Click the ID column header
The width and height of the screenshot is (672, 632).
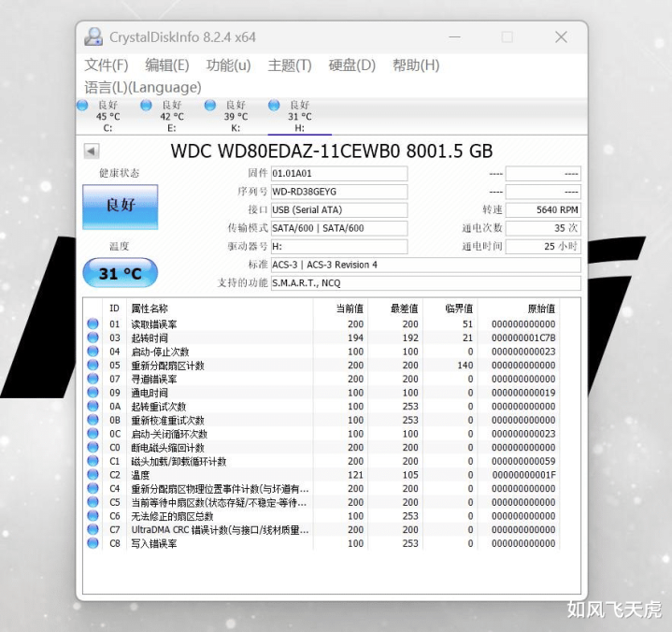click(x=114, y=309)
